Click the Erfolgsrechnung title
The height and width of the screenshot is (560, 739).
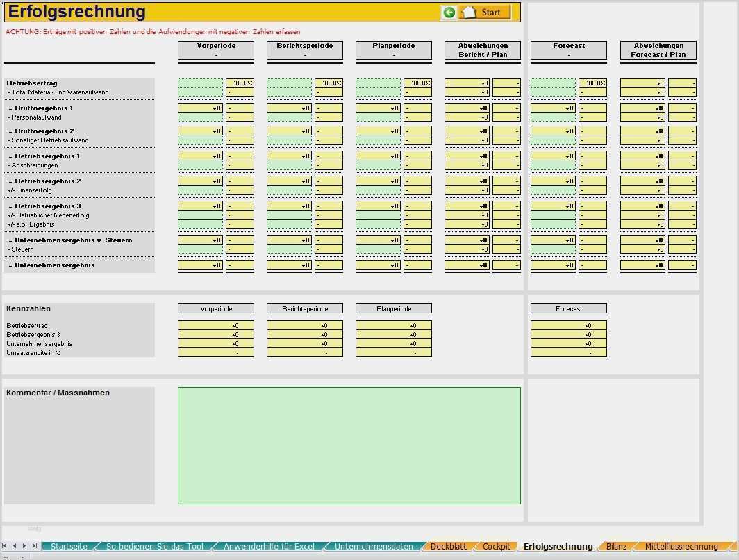point(77,12)
